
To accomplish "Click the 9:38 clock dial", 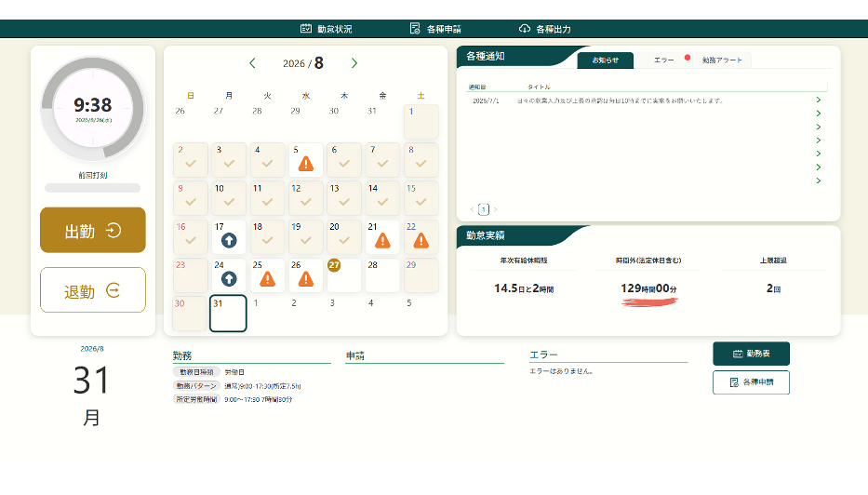I will click(x=93, y=109).
